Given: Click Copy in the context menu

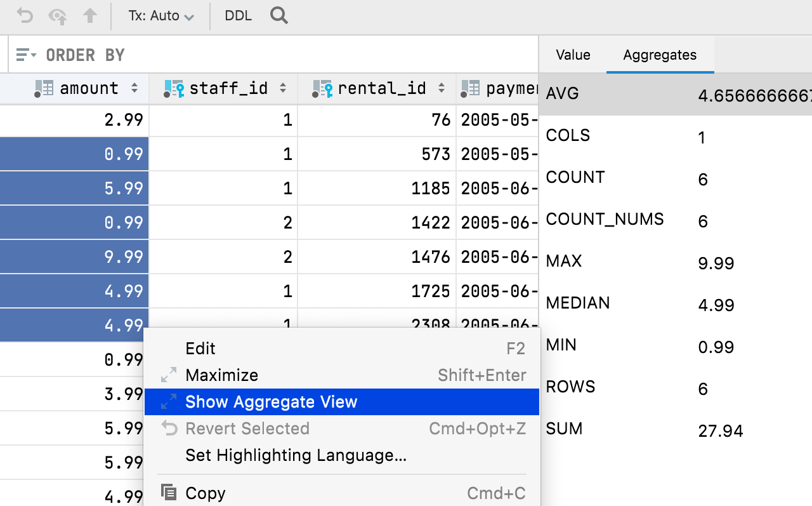Looking at the screenshot, I should (205, 493).
